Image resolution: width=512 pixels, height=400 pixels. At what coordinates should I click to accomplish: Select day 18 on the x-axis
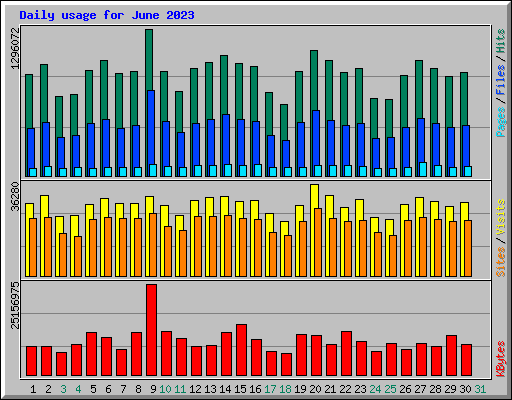(x=285, y=389)
